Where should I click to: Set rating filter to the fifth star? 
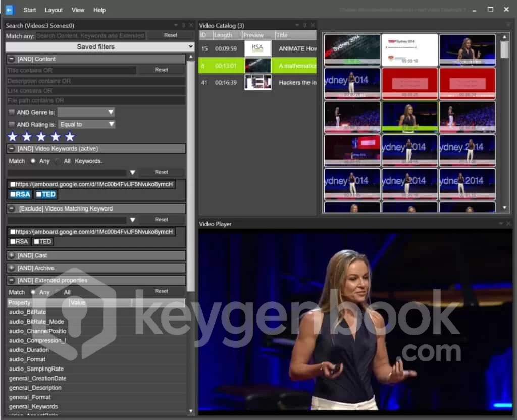(x=70, y=137)
